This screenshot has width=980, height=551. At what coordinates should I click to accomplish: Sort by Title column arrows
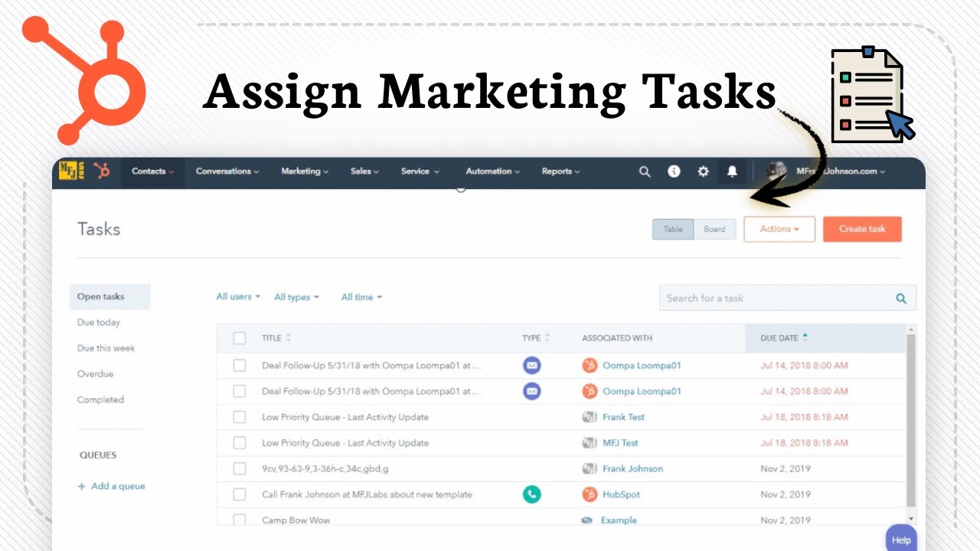click(x=289, y=337)
